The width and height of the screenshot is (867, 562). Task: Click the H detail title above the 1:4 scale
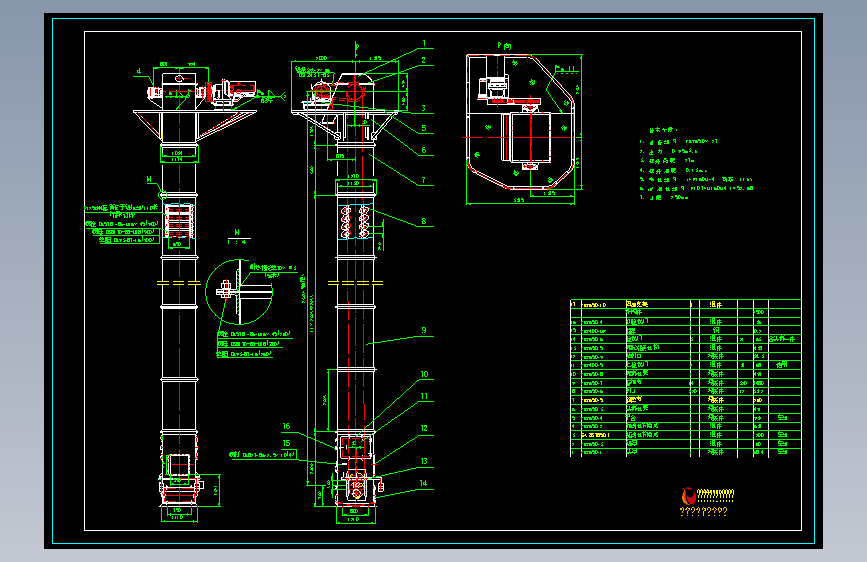[x=237, y=232]
